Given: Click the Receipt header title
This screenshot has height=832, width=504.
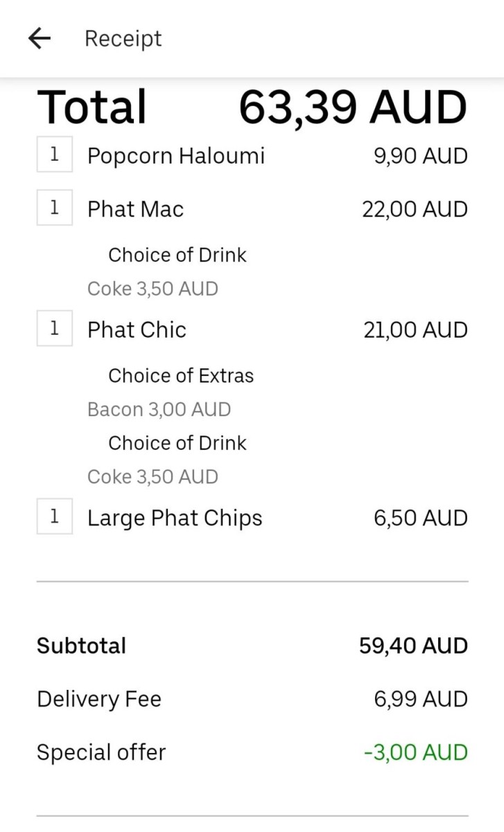Looking at the screenshot, I should coord(123,39).
